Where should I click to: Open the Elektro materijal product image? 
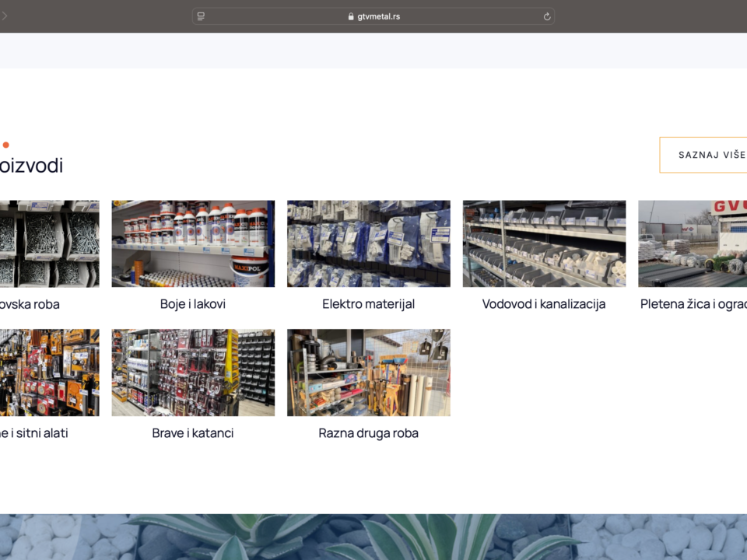[368, 243]
